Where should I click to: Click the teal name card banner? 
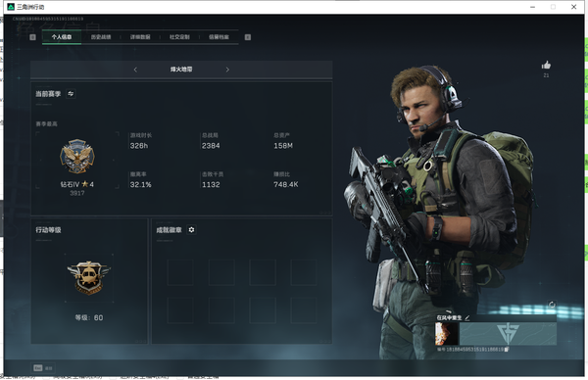click(508, 334)
